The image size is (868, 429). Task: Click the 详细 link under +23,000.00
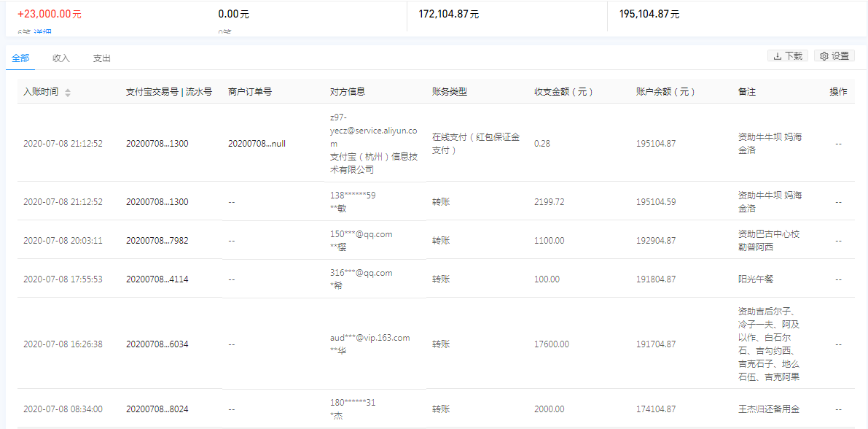click(x=42, y=33)
